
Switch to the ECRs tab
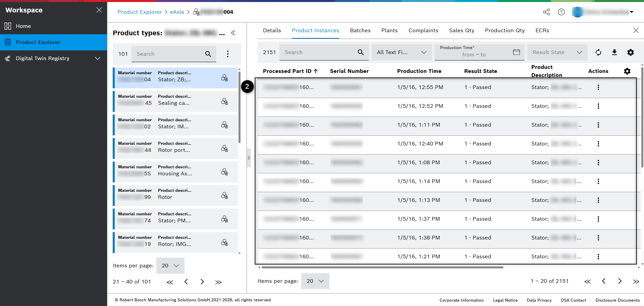[x=542, y=31]
